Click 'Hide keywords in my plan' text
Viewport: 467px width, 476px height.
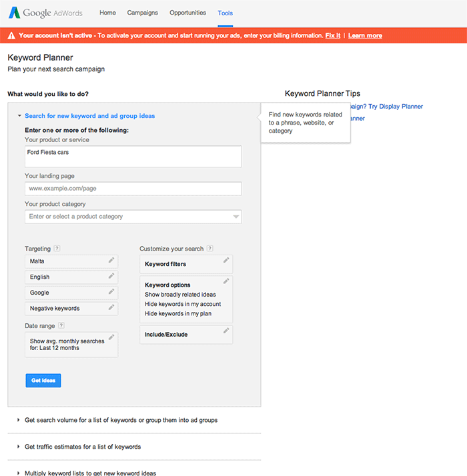tap(178, 313)
